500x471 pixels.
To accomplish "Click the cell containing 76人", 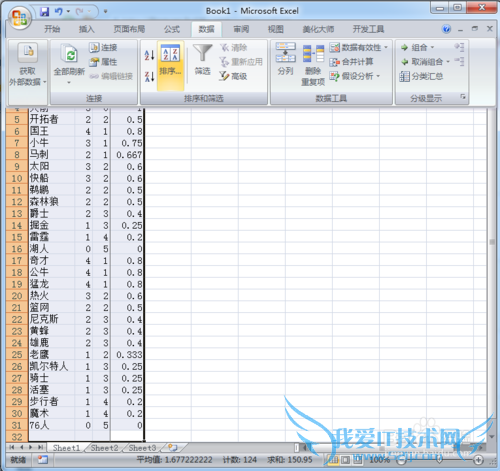I will (52, 425).
